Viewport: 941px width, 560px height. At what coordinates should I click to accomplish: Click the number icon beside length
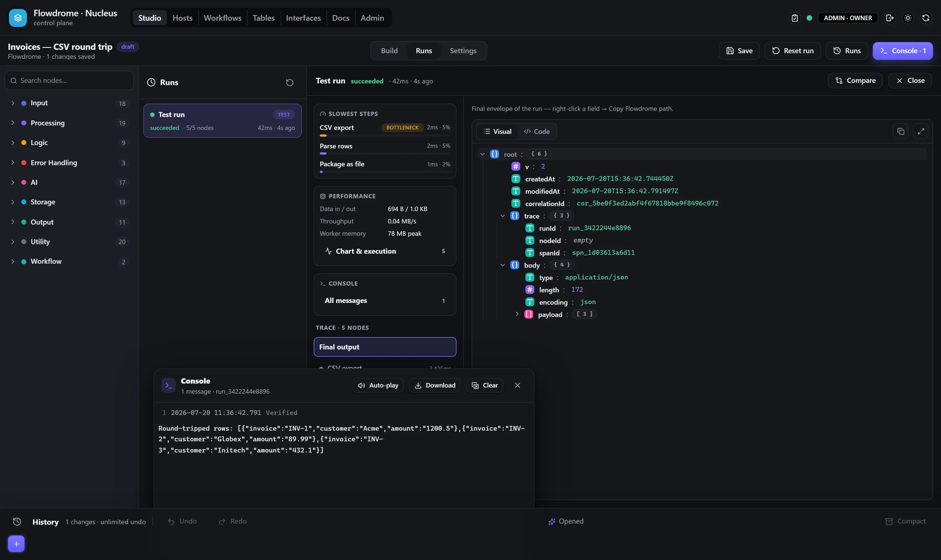point(530,290)
